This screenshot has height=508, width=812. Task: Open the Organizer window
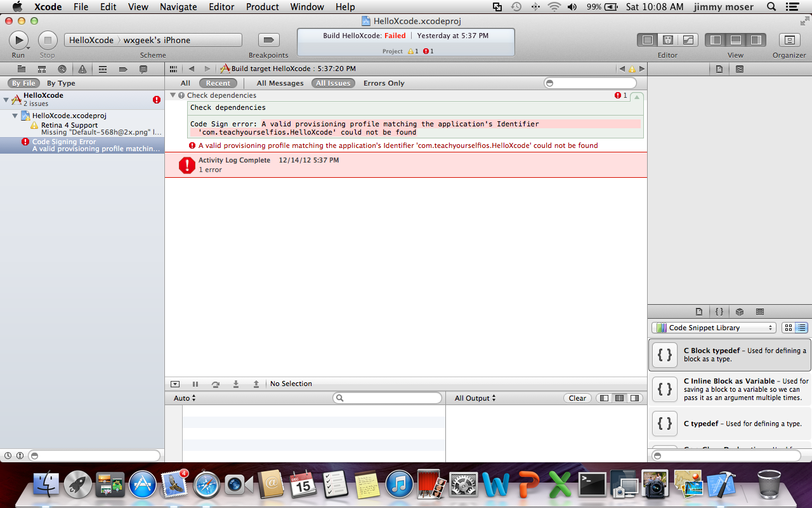(789, 40)
